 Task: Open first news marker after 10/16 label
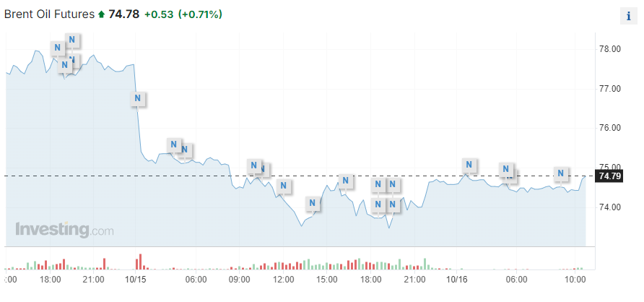[469, 165]
